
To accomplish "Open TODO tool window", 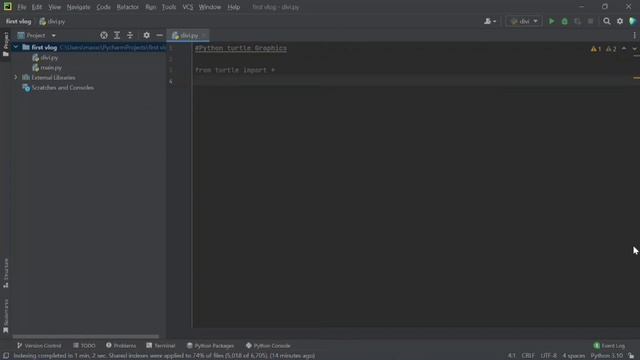I will [x=84, y=345].
